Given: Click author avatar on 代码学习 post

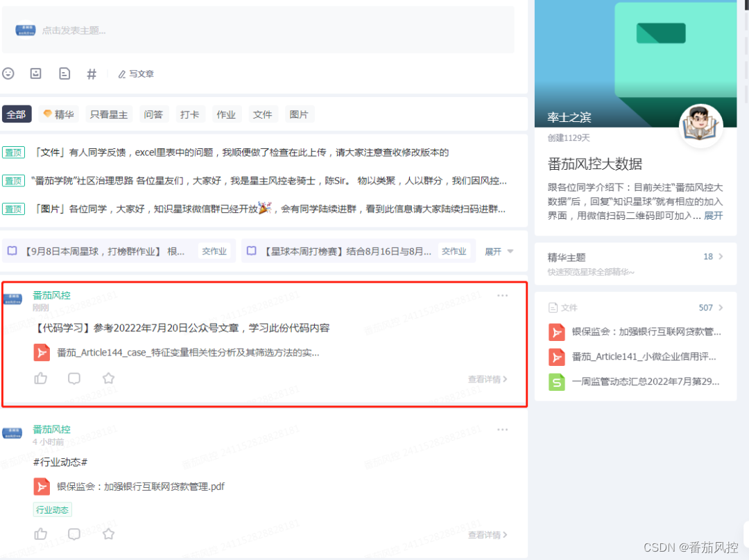Looking at the screenshot, I should 12,299.
